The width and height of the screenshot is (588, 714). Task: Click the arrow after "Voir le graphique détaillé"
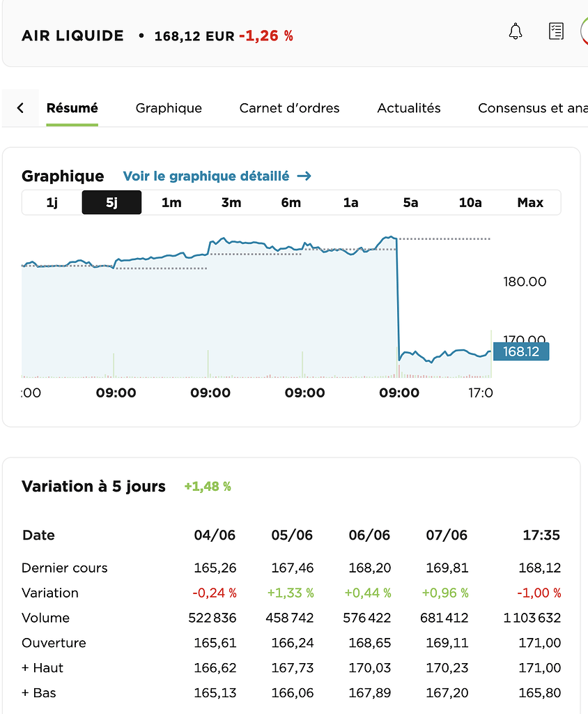tap(304, 176)
